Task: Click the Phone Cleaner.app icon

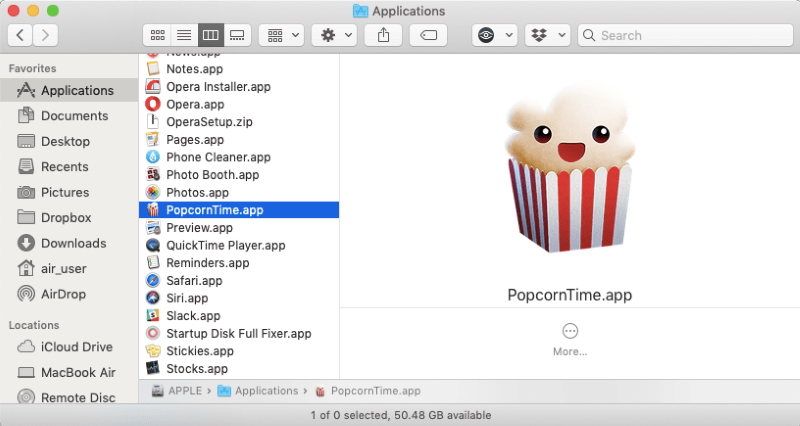Action: coord(153,157)
